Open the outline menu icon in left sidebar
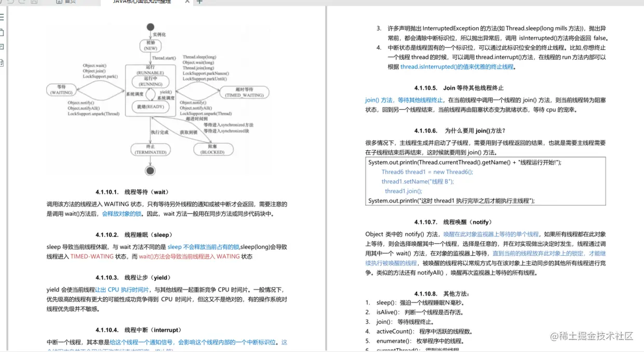Screen dimensions: 644x352 (2, 17)
